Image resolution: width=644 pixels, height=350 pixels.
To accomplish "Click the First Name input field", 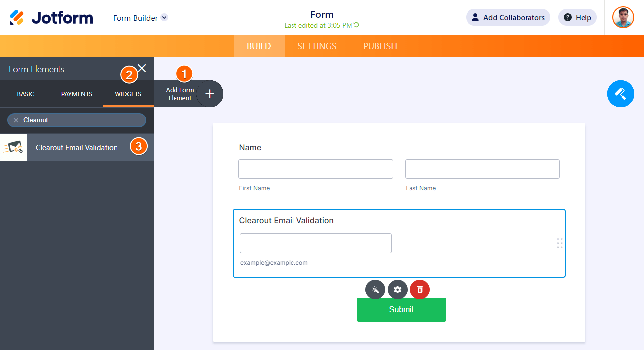I will 316,169.
